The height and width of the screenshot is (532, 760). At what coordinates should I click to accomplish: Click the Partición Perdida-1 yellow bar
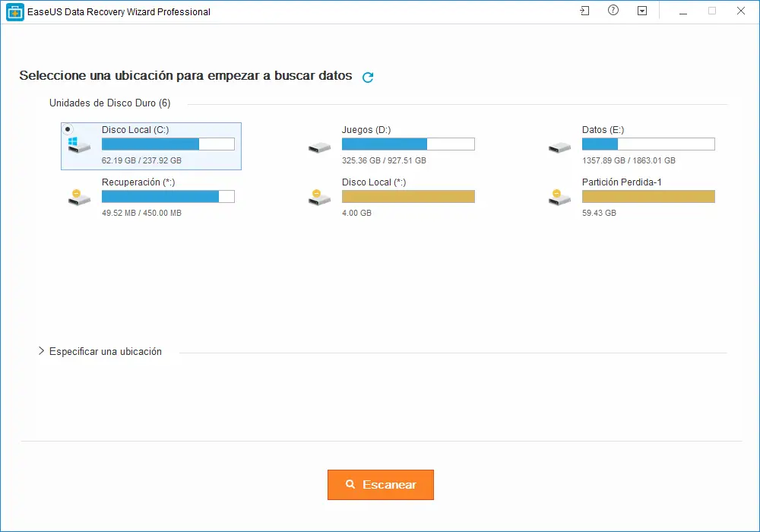tap(648, 196)
